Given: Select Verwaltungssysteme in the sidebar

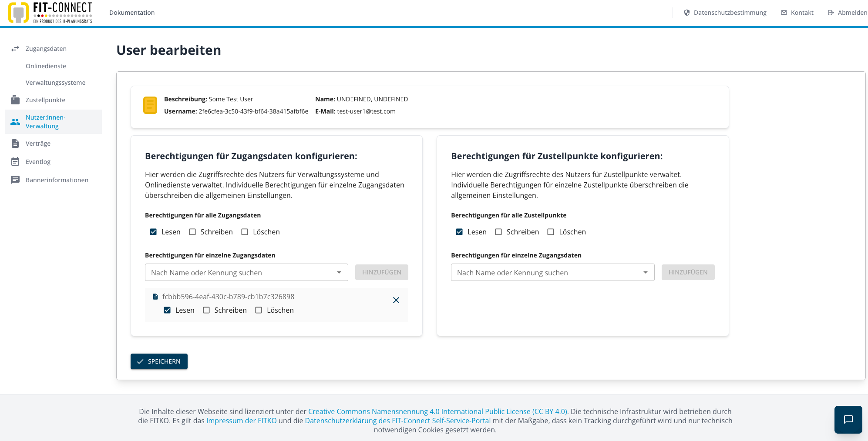Looking at the screenshot, I should (x=55, y=83).
